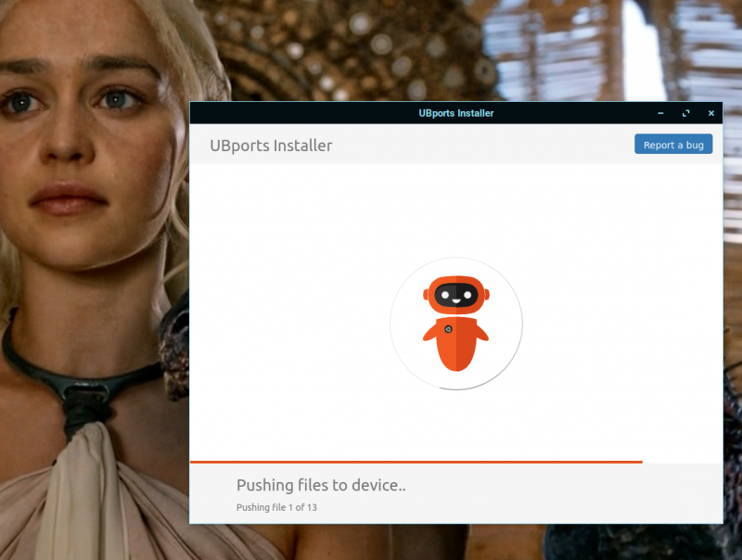742x560 pixels.
Task: Click the robot's left eye
Action: click(x=445, y=296)
